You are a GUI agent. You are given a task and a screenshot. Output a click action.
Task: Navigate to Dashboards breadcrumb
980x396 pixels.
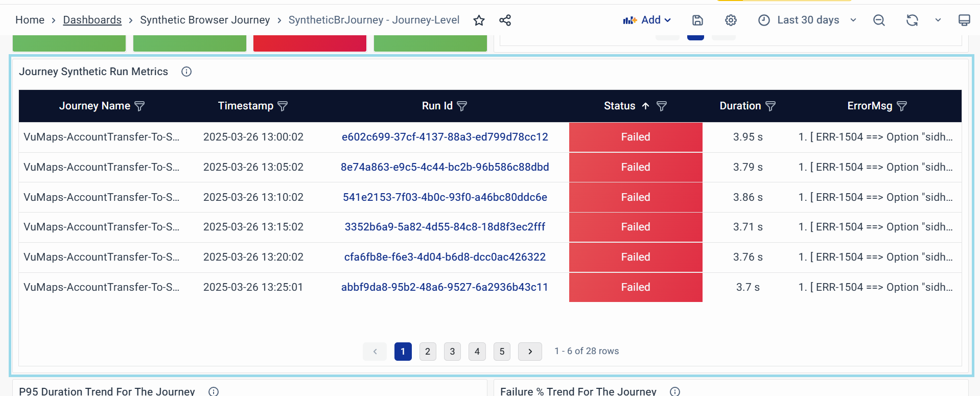pyautogui.click(x=92, y=20)
